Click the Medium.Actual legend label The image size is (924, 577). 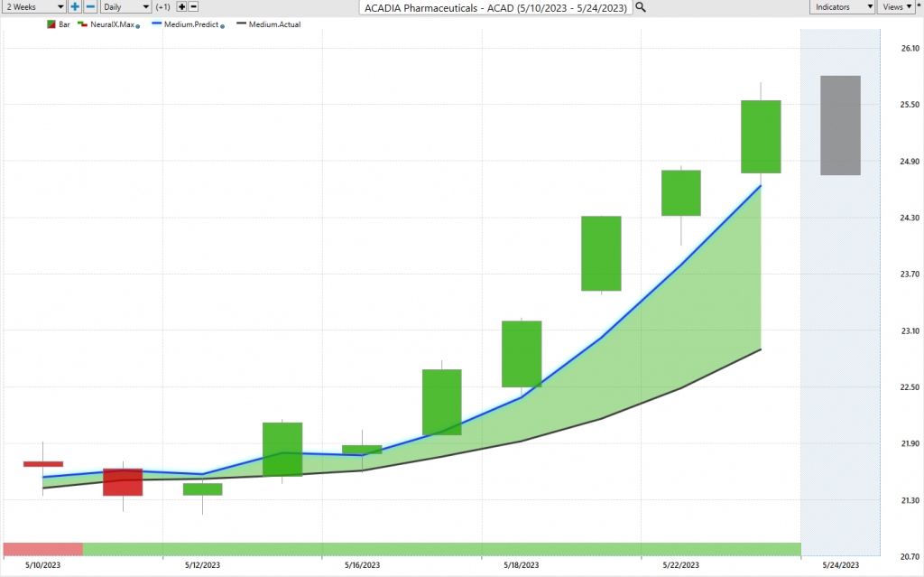pyautogui.click(x=274, y=24)
